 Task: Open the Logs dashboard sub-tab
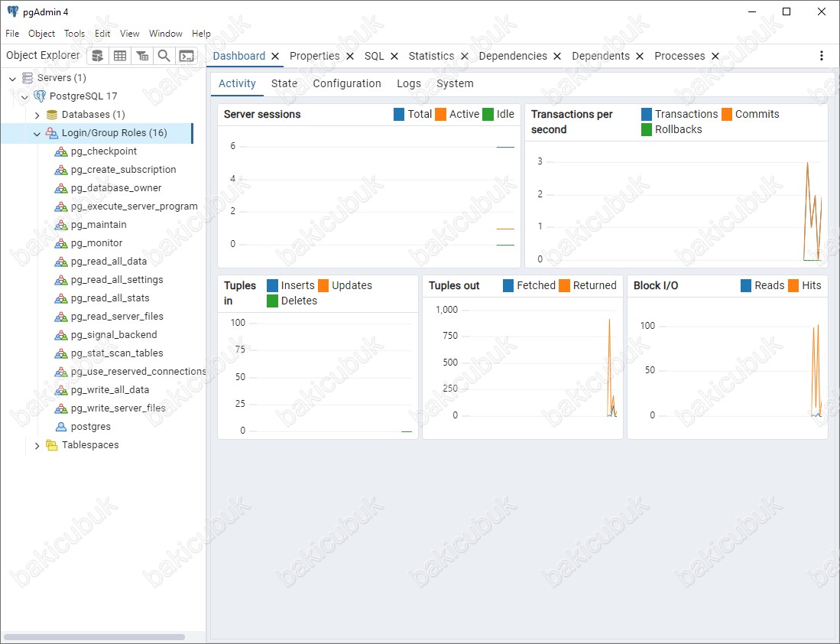point(409,83)
